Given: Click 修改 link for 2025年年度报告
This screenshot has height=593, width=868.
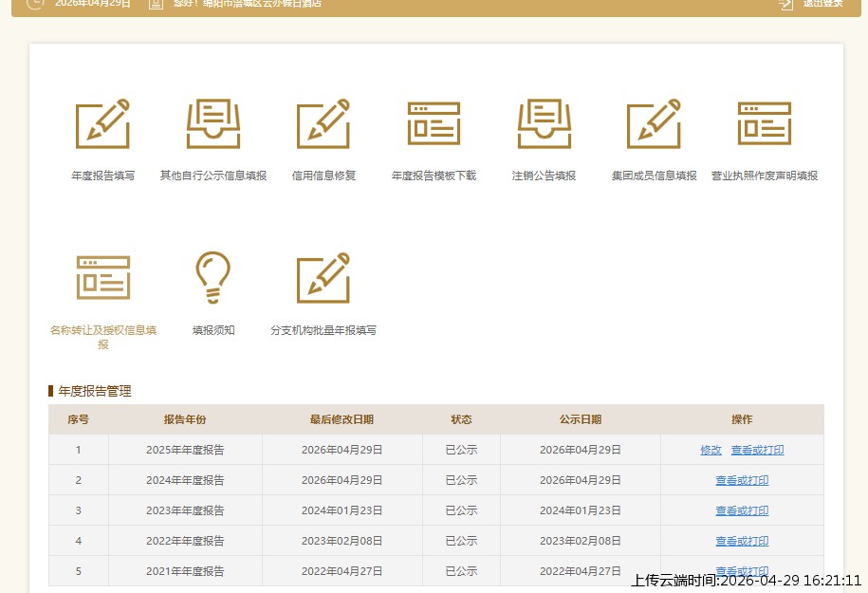Looking at the screenshot, I should tap(711, 451).
